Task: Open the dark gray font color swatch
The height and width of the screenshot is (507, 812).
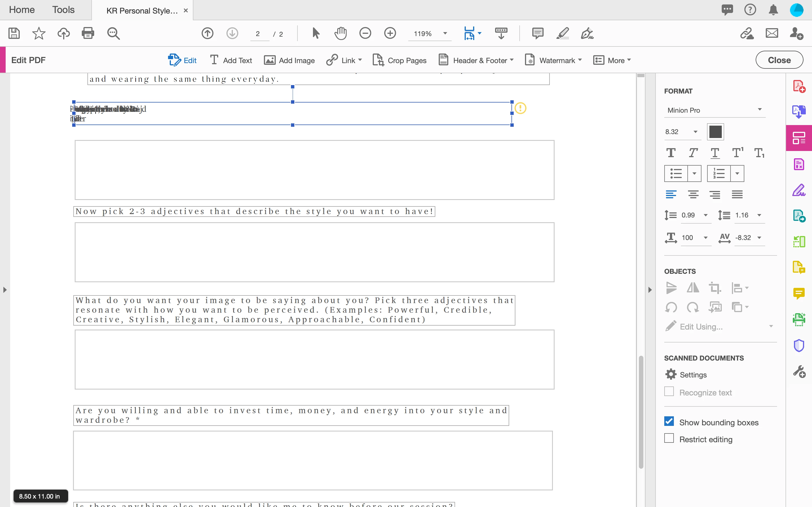Action: 715,132
